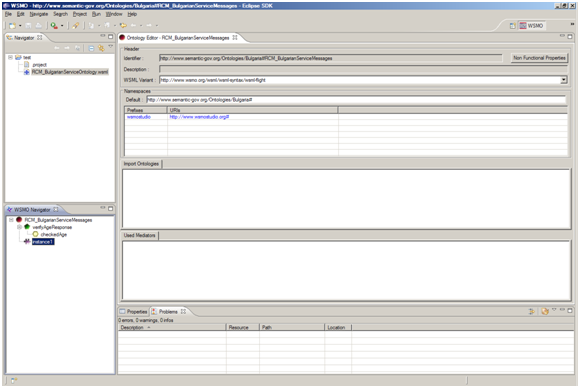Open the Search menu
The image size is (580, 388).
(61, 14)
